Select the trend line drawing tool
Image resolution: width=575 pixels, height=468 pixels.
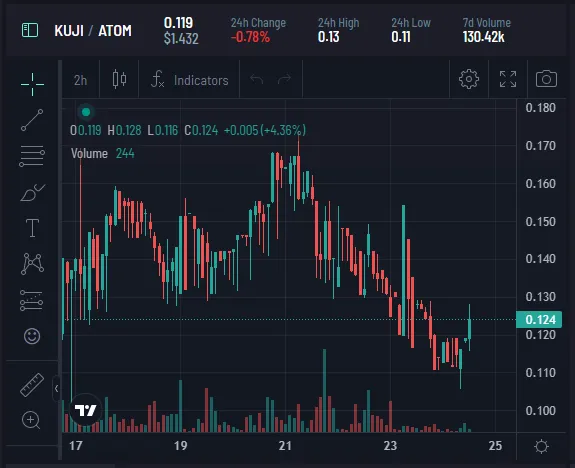point(32,120)
